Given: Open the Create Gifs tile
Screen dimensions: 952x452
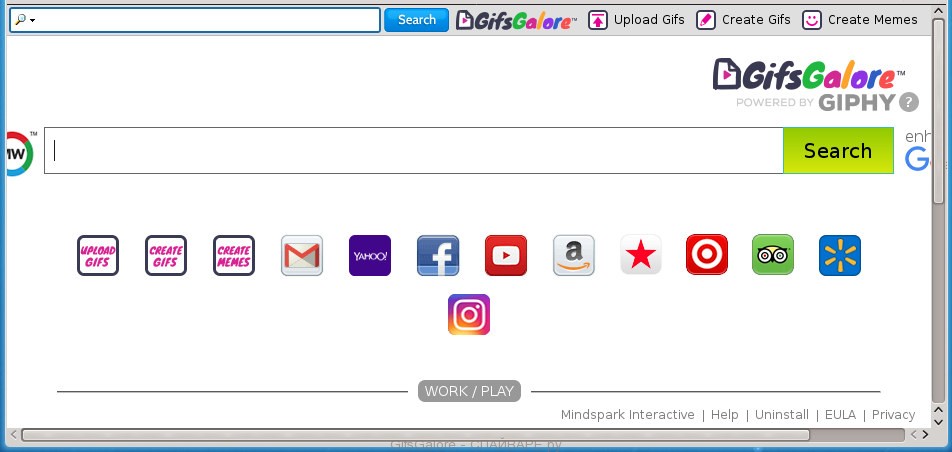Looking at the screenshot, I should (166, 255).
